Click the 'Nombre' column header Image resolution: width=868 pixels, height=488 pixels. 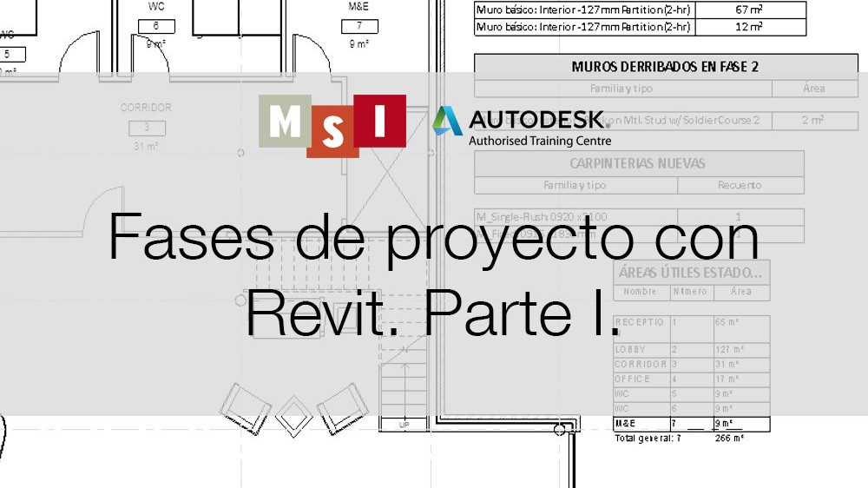641,292
